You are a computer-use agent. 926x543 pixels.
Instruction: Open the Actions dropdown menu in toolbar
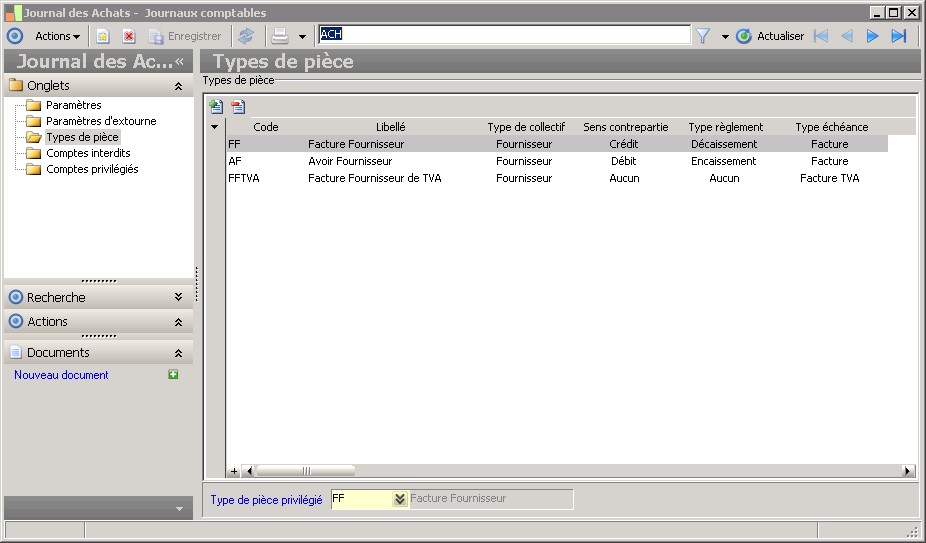57,36
